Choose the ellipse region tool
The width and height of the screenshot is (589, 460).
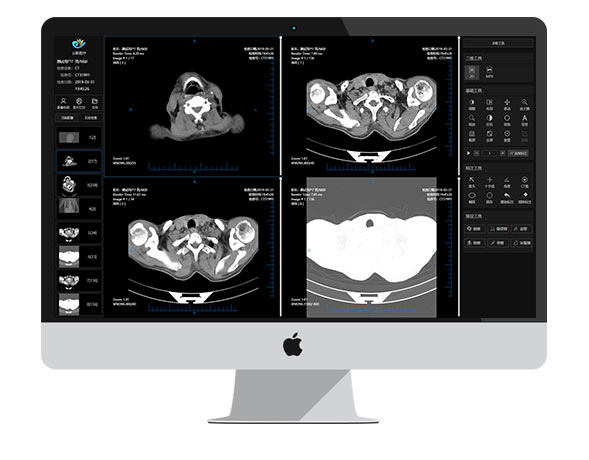pos(472,198)
